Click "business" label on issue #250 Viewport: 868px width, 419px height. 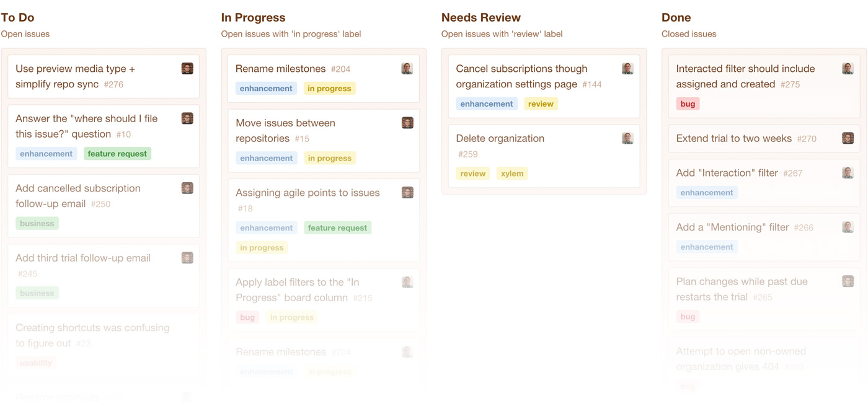click(x=37, y=223)
